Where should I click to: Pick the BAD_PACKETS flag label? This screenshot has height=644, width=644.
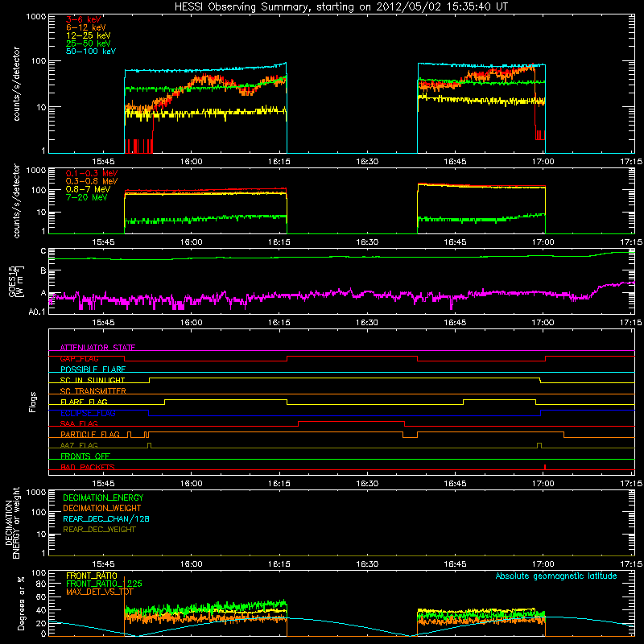pyautogui.click(x=88, y=467)
